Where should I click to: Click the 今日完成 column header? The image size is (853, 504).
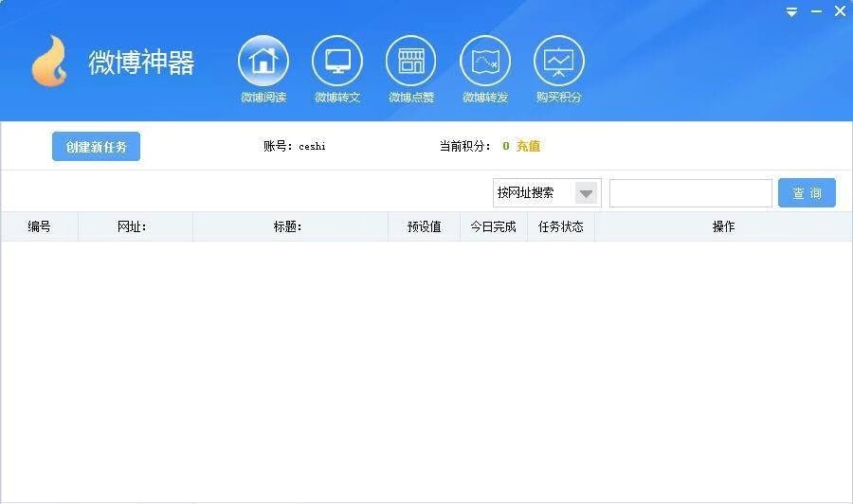(494, 226)
